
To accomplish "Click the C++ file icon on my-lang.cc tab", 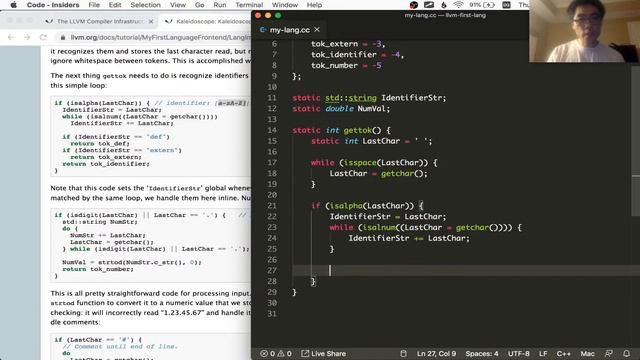I will coord(263,30).
